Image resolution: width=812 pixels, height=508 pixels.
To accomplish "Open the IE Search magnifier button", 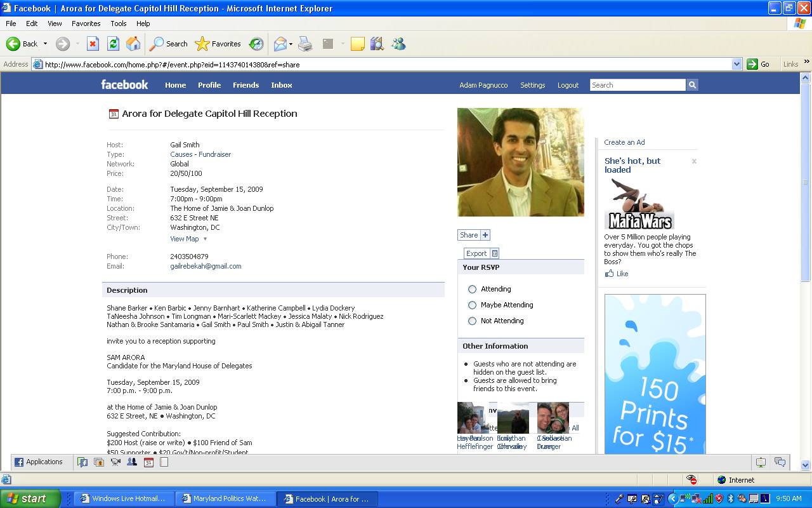I will click(169, 44).
